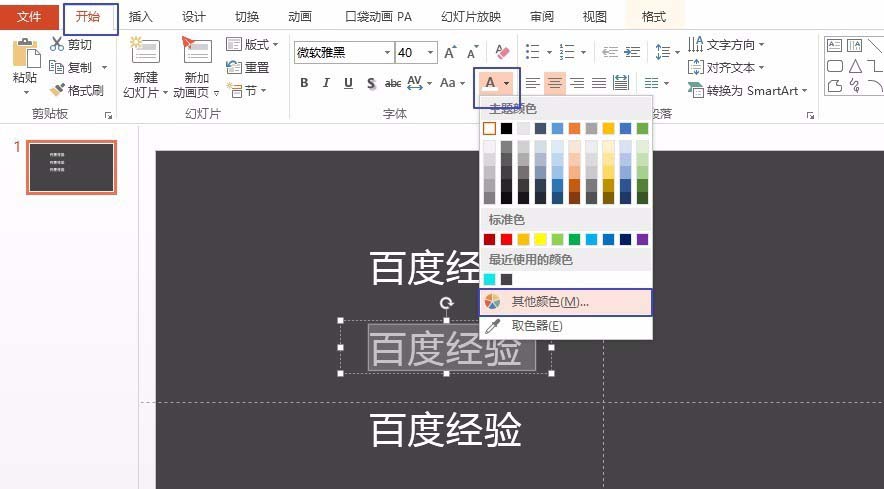Click the Reset slide icon
Screen dimensions: 884x489
(233, 67)
